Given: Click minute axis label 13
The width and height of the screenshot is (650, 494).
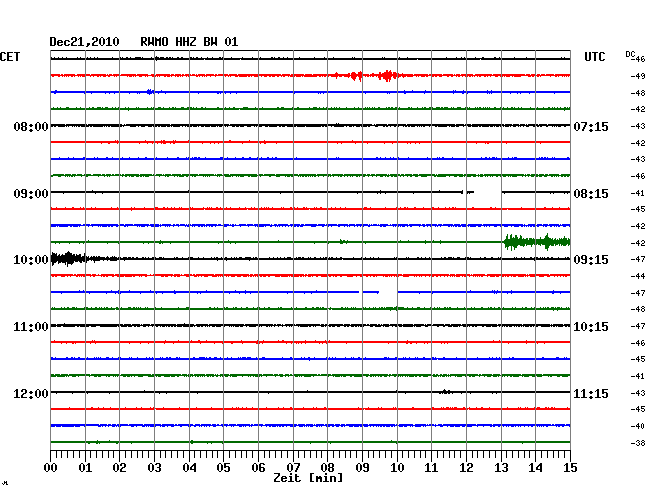Looking at the screenshot, I should (501, 468).
